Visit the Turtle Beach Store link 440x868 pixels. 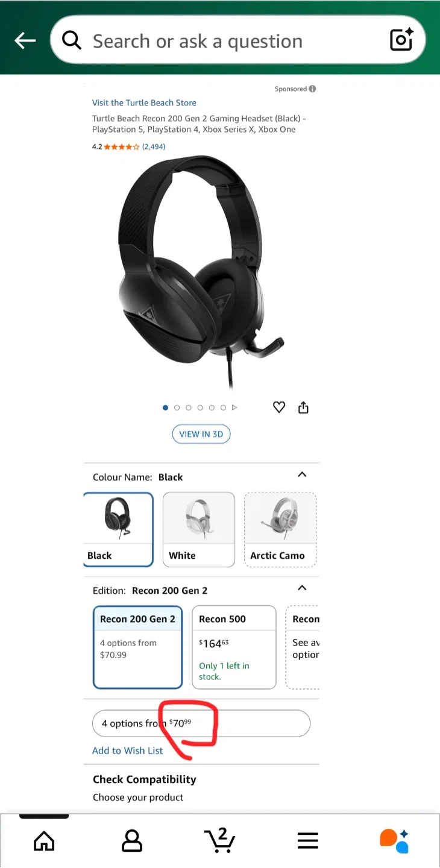pyautogui.click(x=144, y=103)
